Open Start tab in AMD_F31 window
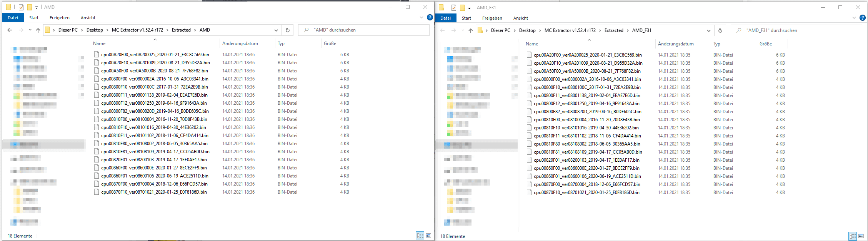Image resolution: width=868 pixels, height=241 pixels. (x=466, y=18)
